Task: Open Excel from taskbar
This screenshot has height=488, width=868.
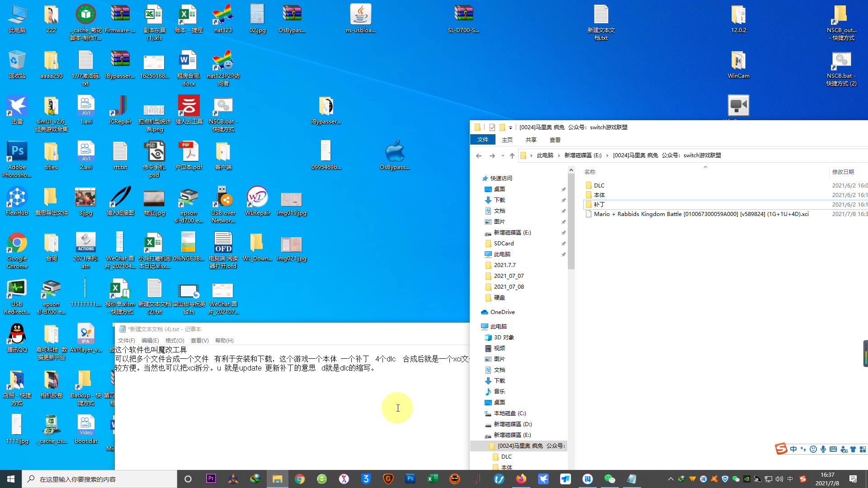Action: [433, 479]
